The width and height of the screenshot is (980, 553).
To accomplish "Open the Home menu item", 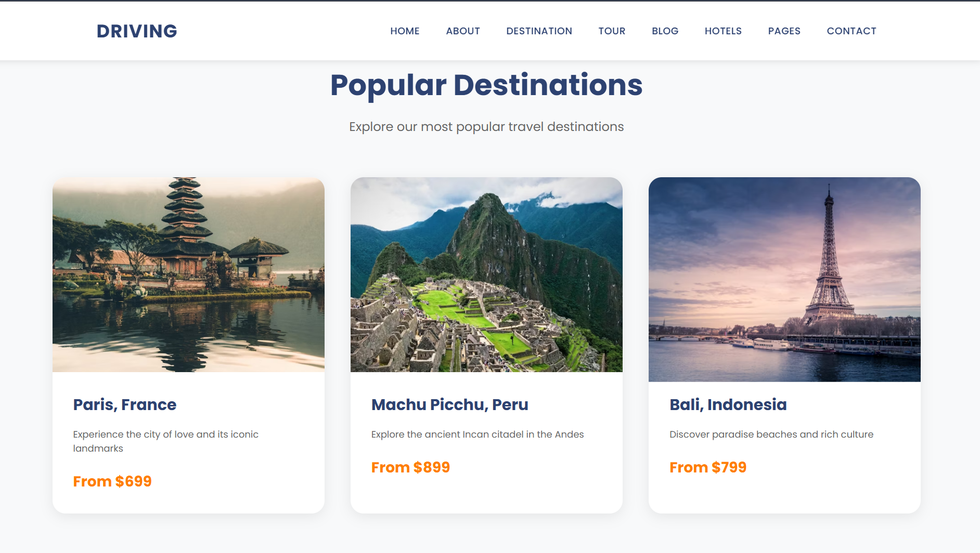I will pyautogui.click(x=405, y=31).
